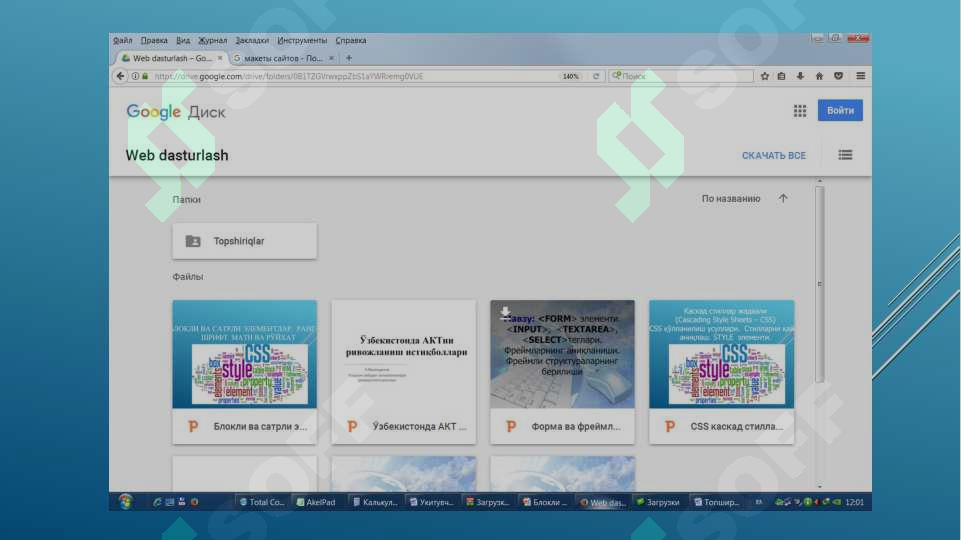Close the макеты сайтов tab
961x540 pixels.
(332, 58)
